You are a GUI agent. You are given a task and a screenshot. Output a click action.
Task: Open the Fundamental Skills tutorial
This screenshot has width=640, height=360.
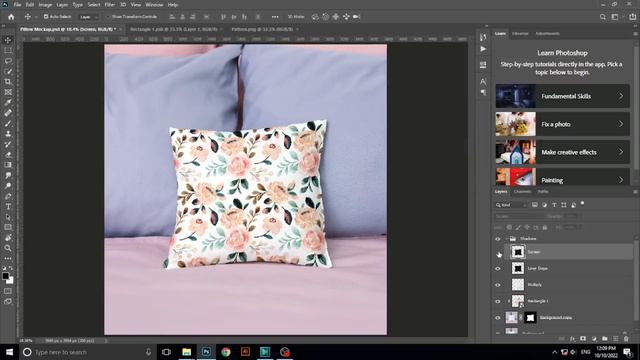tap(562, 96)
